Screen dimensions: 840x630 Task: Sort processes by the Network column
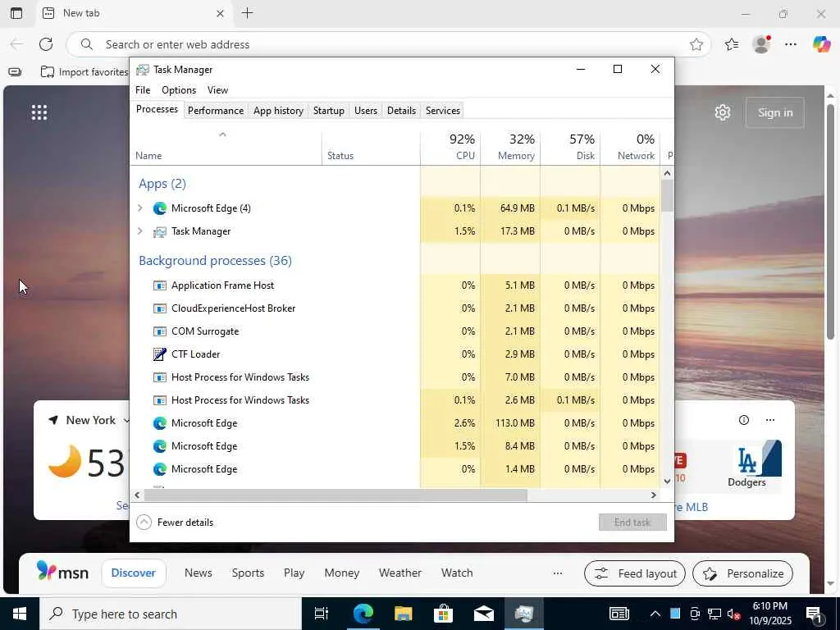tap(631, 148)
